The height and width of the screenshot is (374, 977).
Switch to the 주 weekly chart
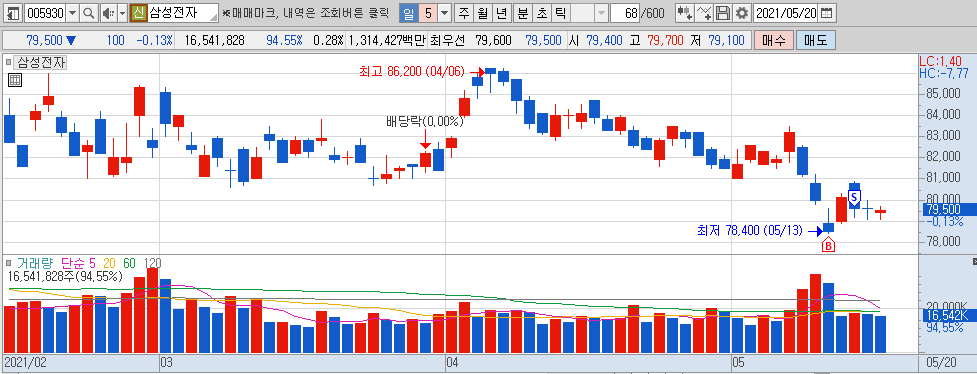[464, 12]
